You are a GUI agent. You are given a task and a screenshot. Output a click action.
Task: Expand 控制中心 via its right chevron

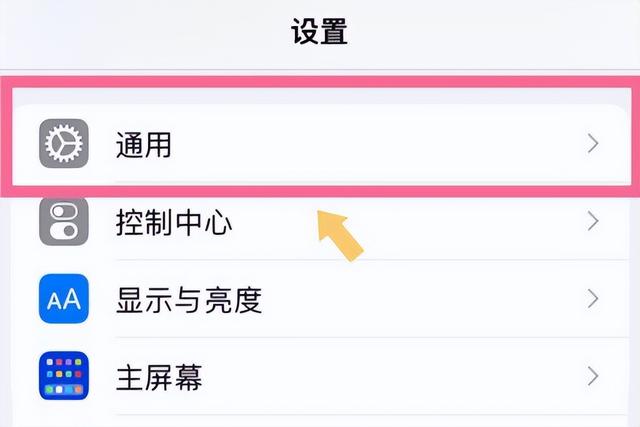click(x=593, y=221)
